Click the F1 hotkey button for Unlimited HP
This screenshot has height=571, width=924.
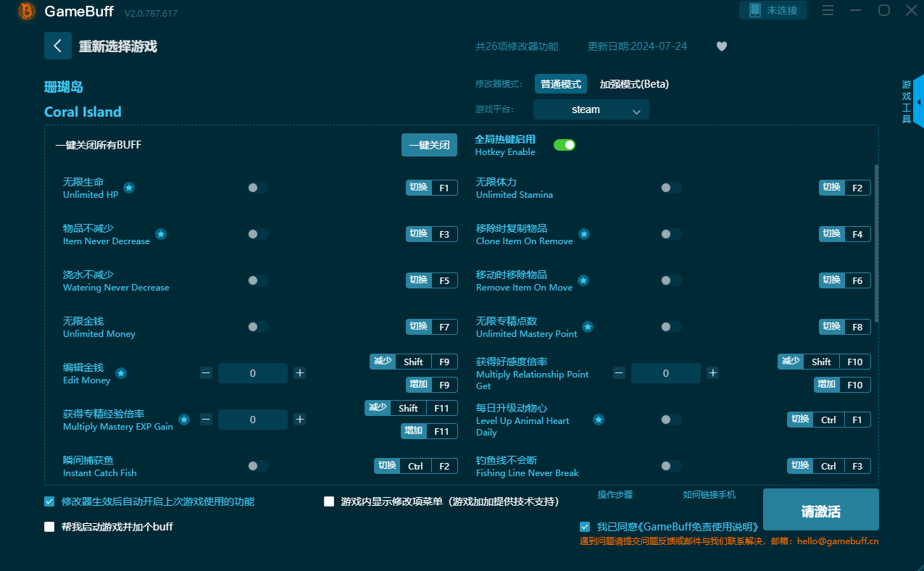432,188
